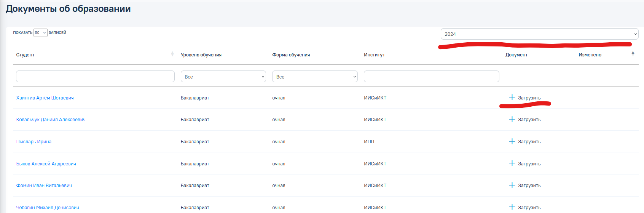The width and height of the screenshot is (644, 213).
Task: Open Ковальчук Даниил Алексеевич student link
Action: [51, 120]
